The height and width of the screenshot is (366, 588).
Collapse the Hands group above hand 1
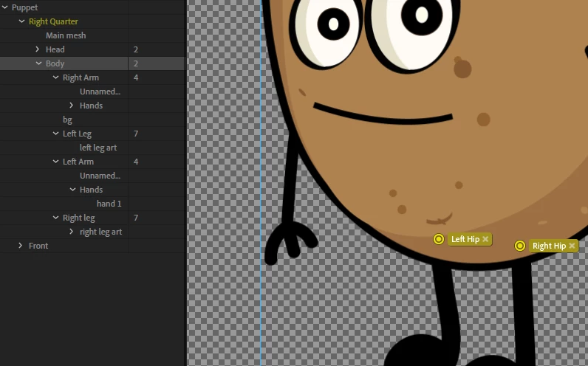tap(72, 190)
